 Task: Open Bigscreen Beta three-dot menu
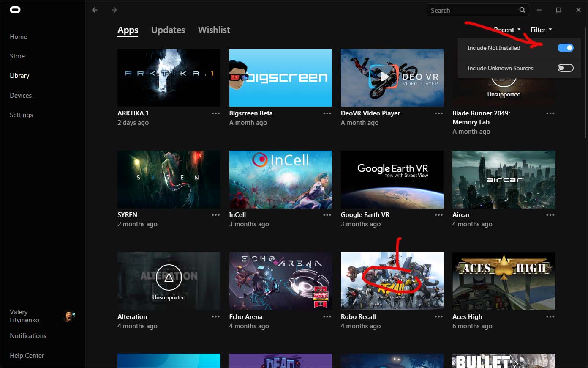tap(327, 113)
